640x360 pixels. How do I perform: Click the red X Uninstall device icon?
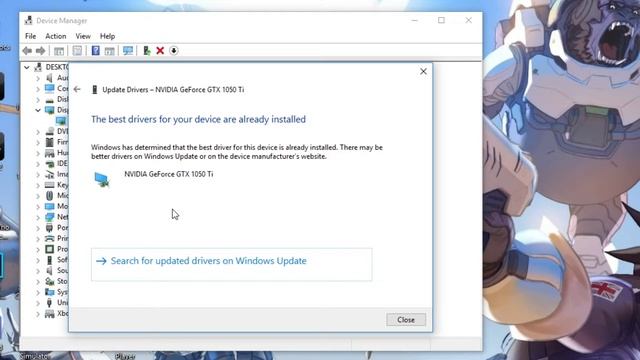[160, 51]
